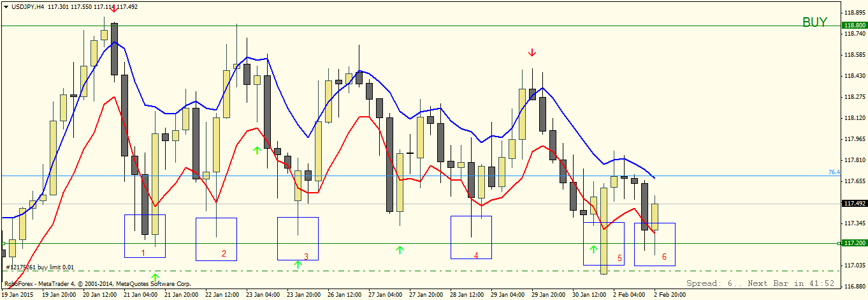This screenshot has width=868, height=300.
Task: Click the 118.120 price scale value
Action: coord(854,118)
